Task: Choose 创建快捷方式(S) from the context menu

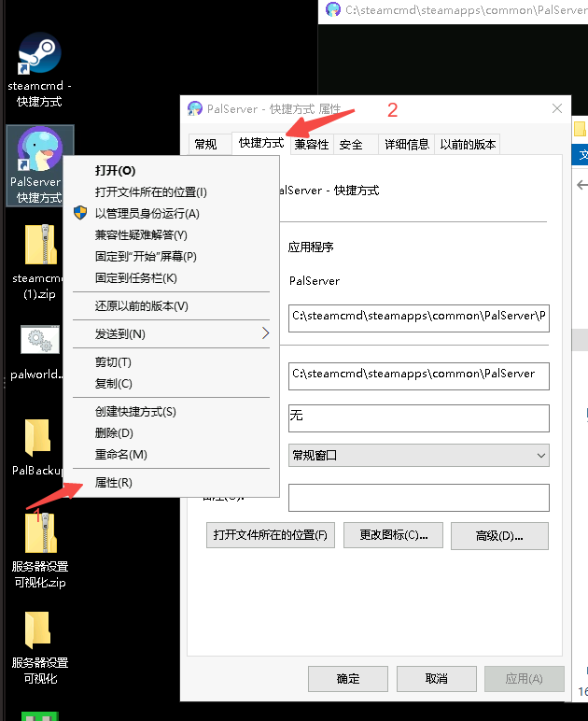Action: [171, 411]
